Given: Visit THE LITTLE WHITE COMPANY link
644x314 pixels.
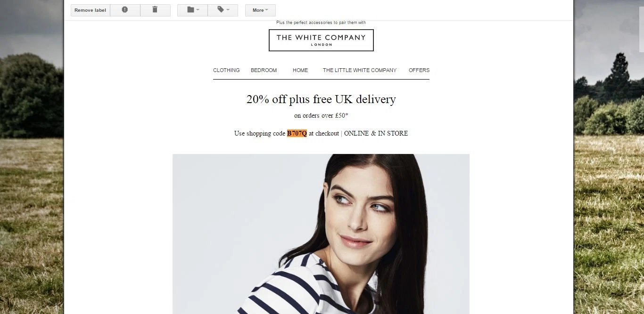Looking at the screenshot, I should (x=360, y=70).
